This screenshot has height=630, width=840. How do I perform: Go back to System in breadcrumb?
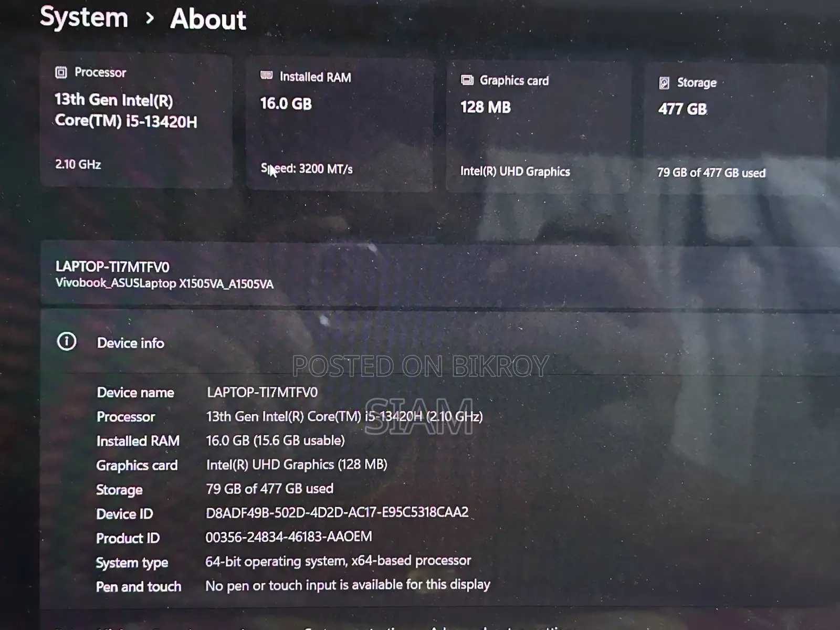[x=84, y=17]
